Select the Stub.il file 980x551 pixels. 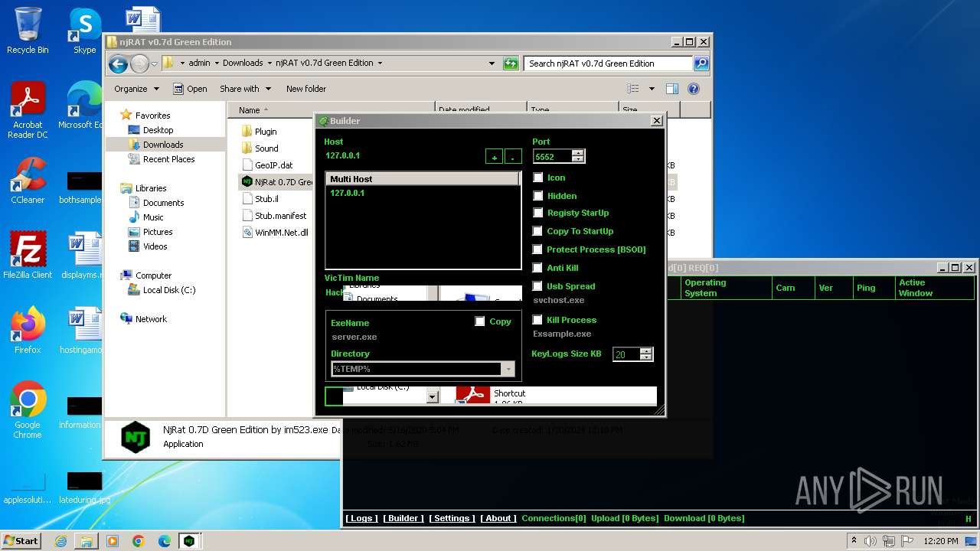260,199
